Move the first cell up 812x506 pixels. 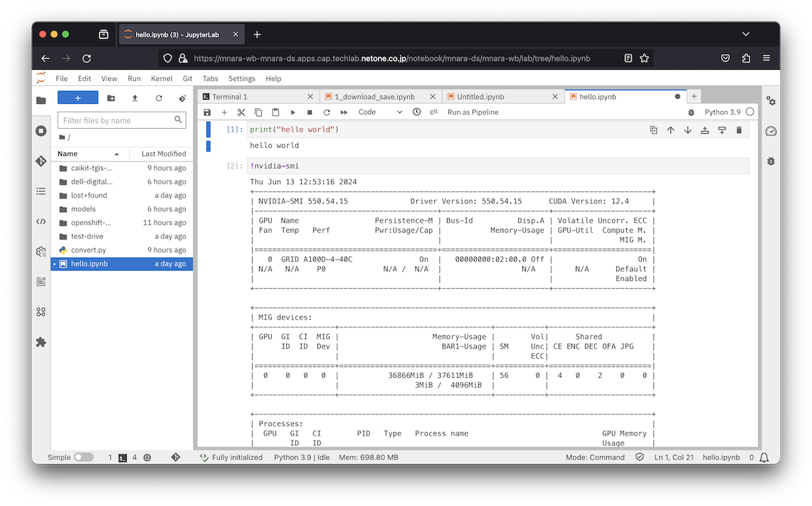point(670,130)
